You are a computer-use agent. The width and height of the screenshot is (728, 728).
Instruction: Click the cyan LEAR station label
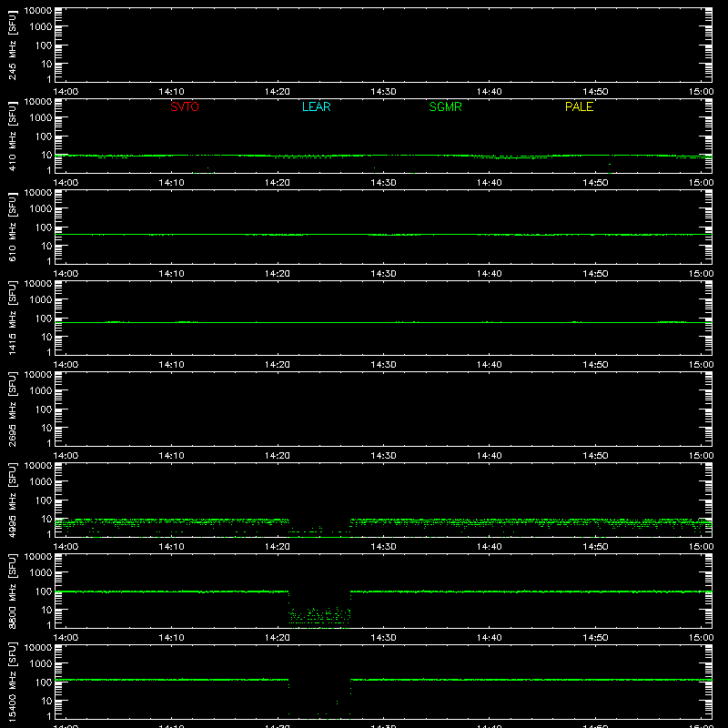pos(316,106)
